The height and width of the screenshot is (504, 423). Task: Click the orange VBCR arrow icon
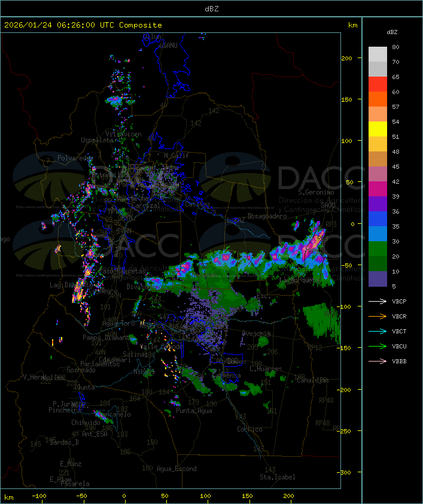(x=378, y=316)
